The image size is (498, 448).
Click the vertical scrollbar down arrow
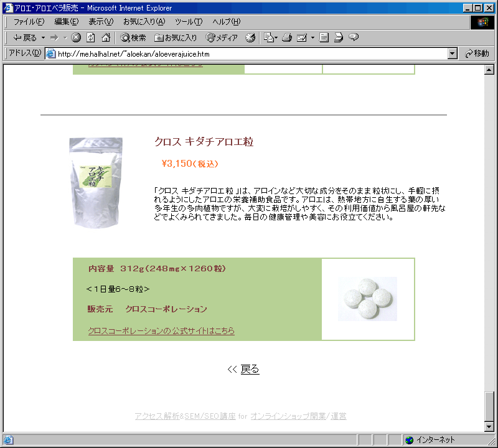(489, 427)
